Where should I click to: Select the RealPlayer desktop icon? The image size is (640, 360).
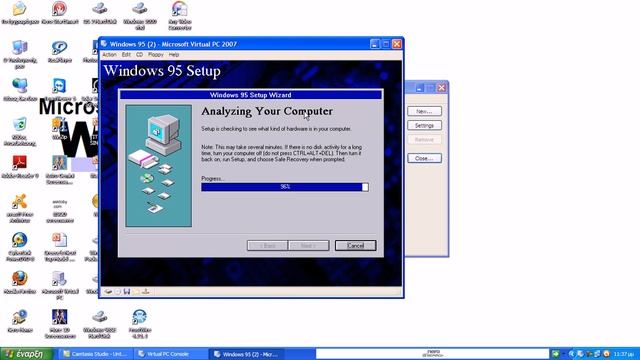point(60,51)
